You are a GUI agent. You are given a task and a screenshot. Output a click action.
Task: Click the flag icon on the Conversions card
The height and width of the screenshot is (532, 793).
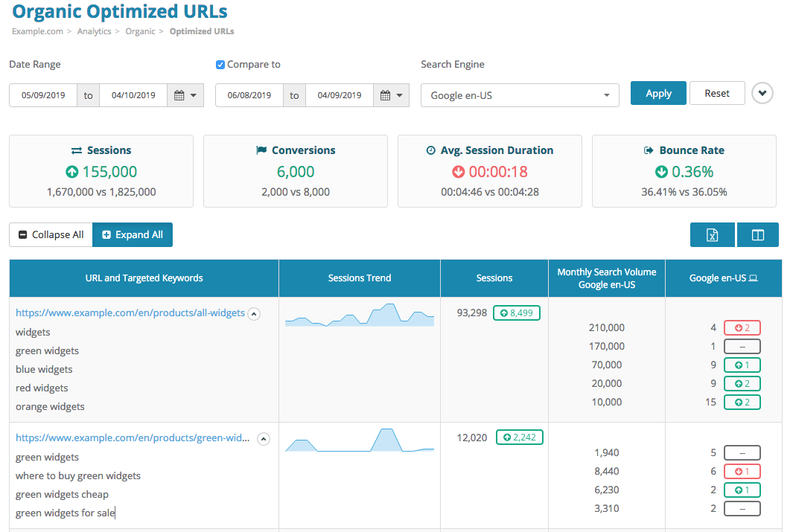(x=260, y=150)
